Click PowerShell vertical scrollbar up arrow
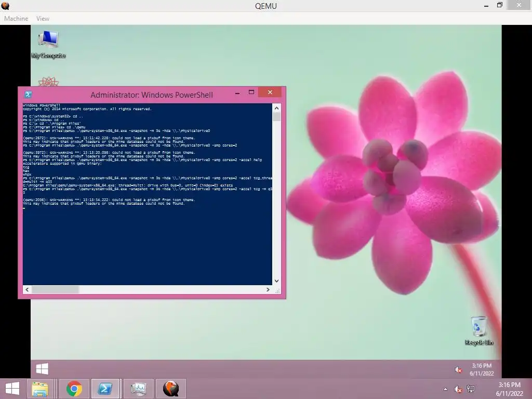This screenshot has height=399, width=532. [276, 108]
